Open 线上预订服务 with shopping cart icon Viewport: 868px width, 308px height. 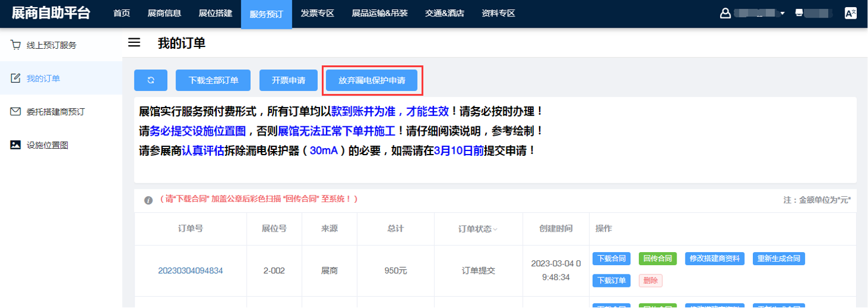51,45
